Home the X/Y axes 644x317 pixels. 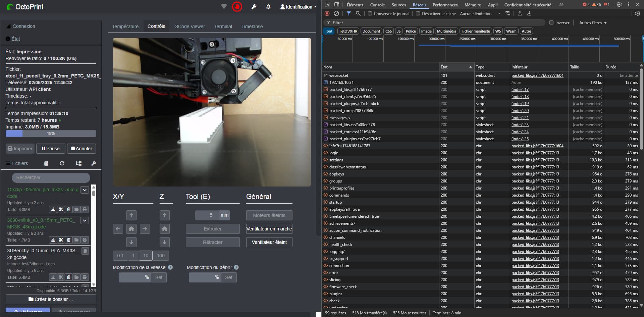(131, 229)
